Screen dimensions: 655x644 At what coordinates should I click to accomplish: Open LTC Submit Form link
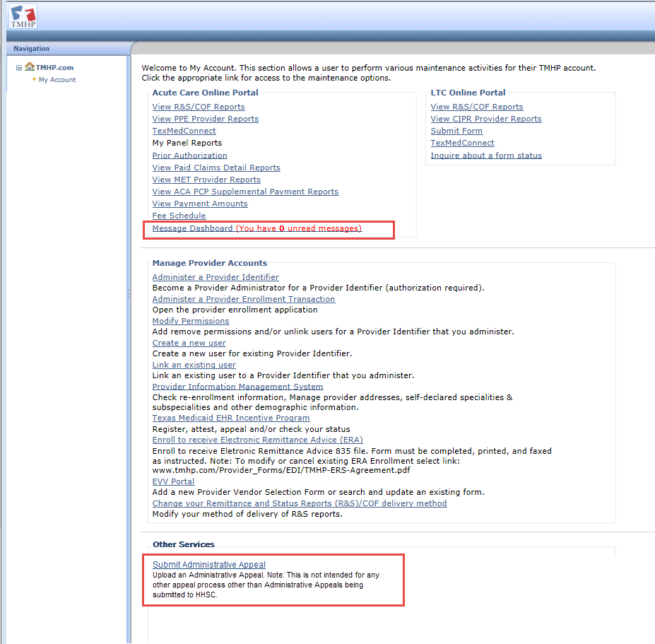456,131
